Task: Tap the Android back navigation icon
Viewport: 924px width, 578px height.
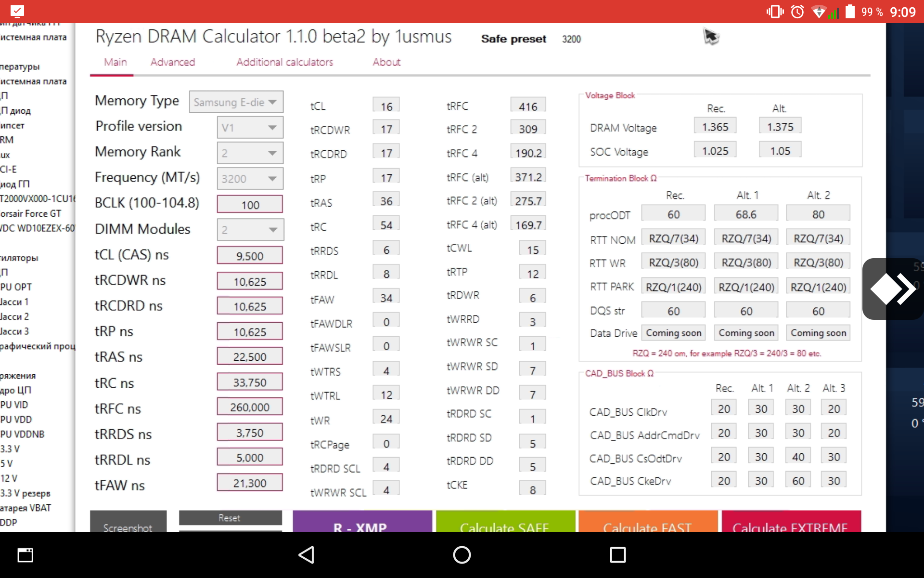Action: tap(307, 555)
